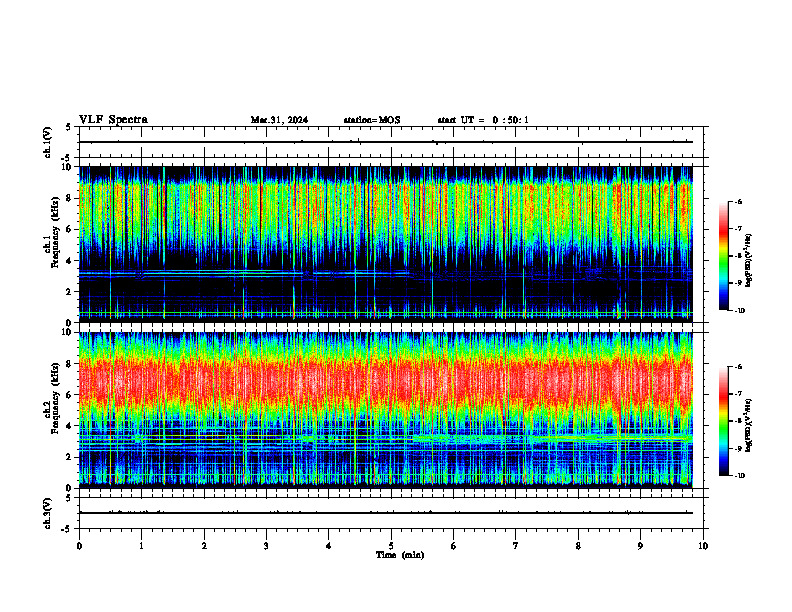
Task: Click the "-6" value on ch.1 colorbar
Action: point(738,202)
